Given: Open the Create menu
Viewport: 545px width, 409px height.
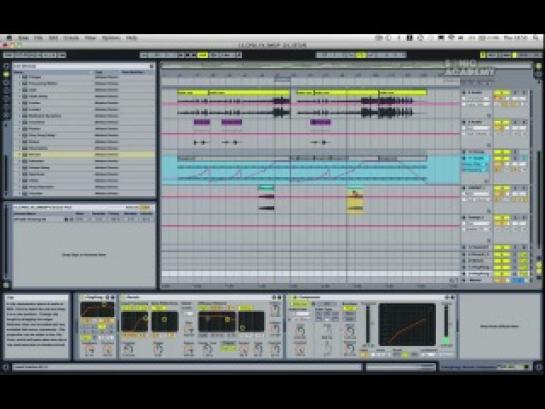Looking at the screenshot, I should (x=71, y=38).
